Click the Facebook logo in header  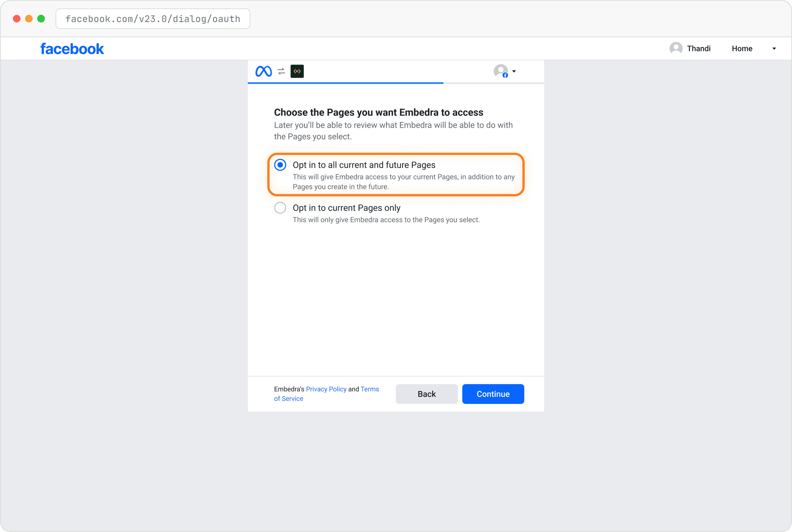72,49
